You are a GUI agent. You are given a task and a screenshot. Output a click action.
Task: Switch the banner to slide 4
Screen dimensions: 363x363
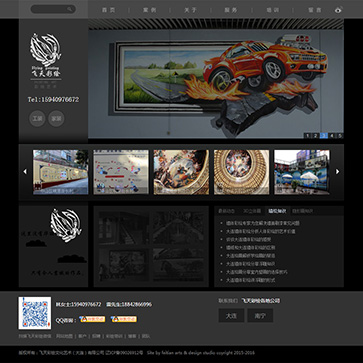tap(332, 136)
